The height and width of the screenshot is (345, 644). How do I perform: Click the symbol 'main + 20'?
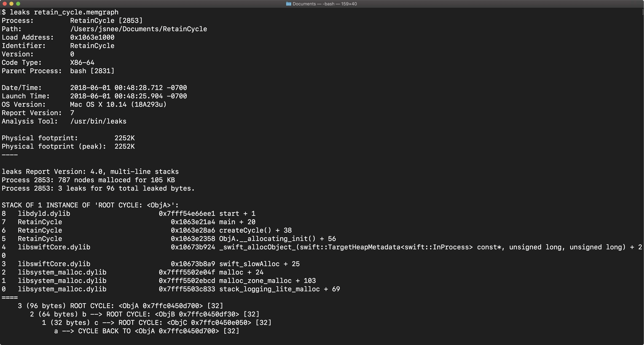pos(237,222)
